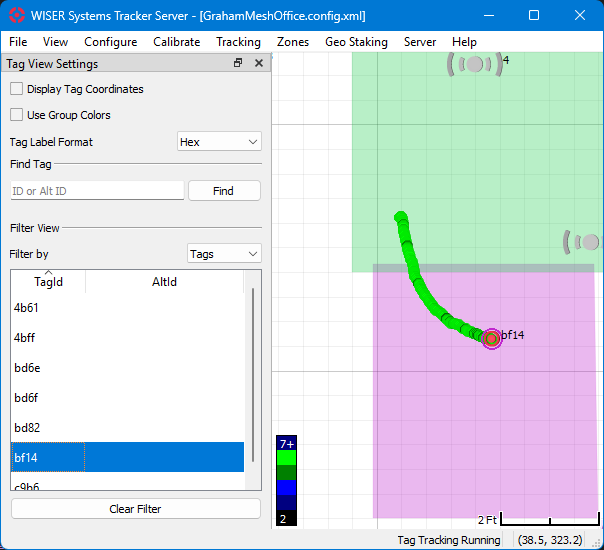Close the Tag View Settings panel
This screenshot has height=550, width=604.
259,63
